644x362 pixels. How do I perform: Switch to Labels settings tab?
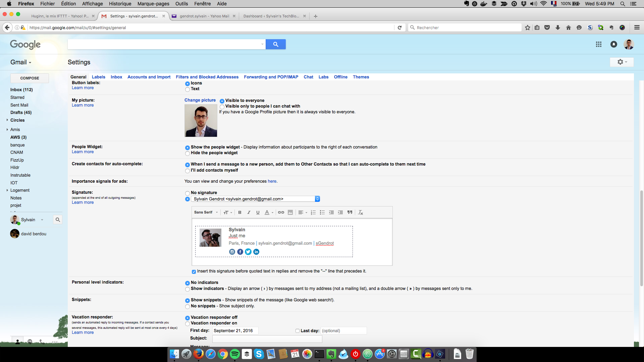[x=99, y=77]
